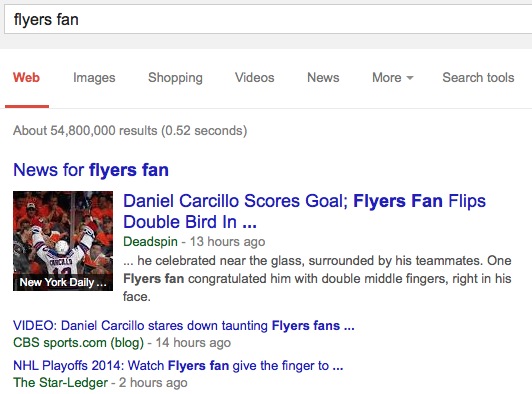
Task: Click the CBS sports.com (blog) source
Action: tap(78, 343)
